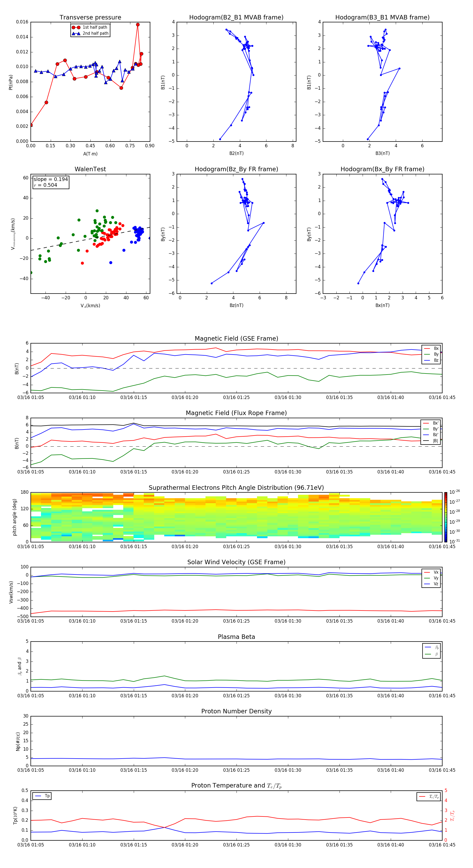Click the Bx' legend entry in Flux Rope panel
473x868 pixels.
coord(431,423)
